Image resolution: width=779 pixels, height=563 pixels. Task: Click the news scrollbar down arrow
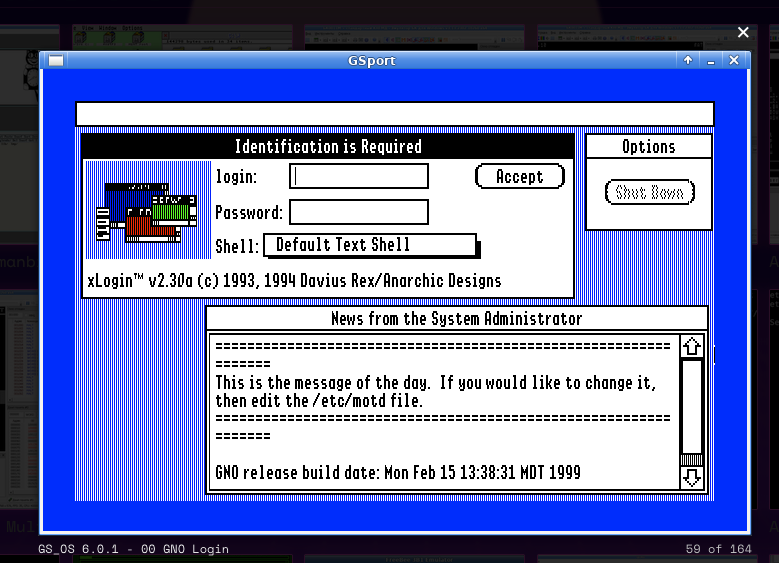point(692,477)
